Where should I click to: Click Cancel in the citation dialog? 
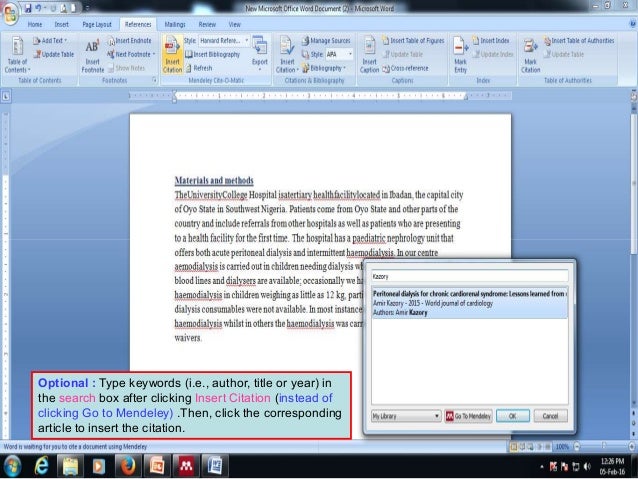(550, 416)
